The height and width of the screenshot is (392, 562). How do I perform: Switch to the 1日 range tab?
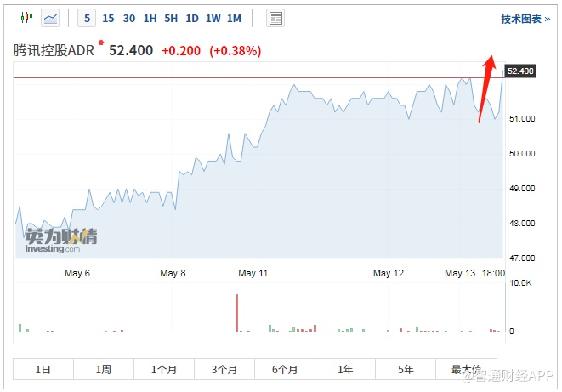43,369
